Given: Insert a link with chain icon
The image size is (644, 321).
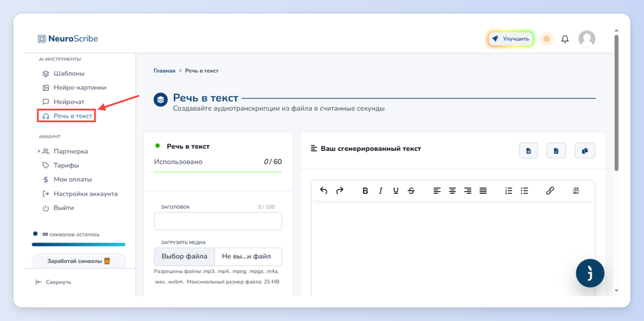Looking at the screenshot, I should pyautogui.click(x=550, y=191).
